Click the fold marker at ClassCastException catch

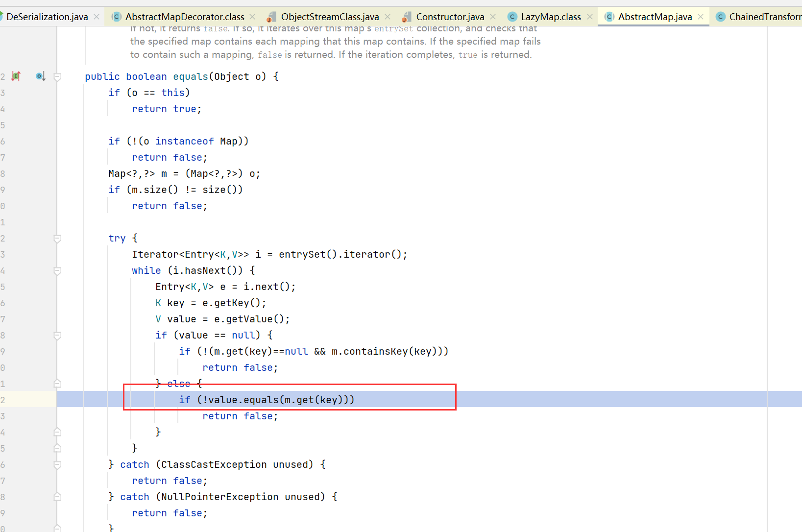(x=57, y=464)
